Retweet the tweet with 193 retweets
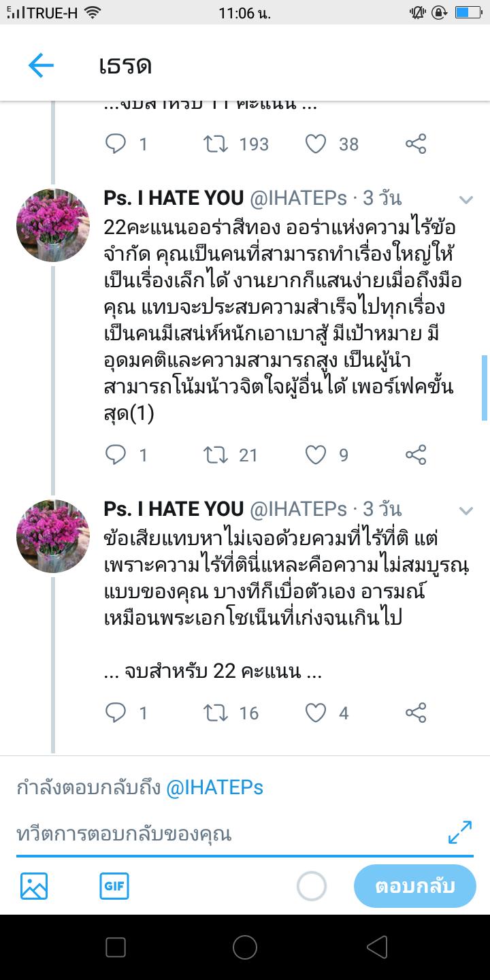490x980 pixels. pos(216,144)
